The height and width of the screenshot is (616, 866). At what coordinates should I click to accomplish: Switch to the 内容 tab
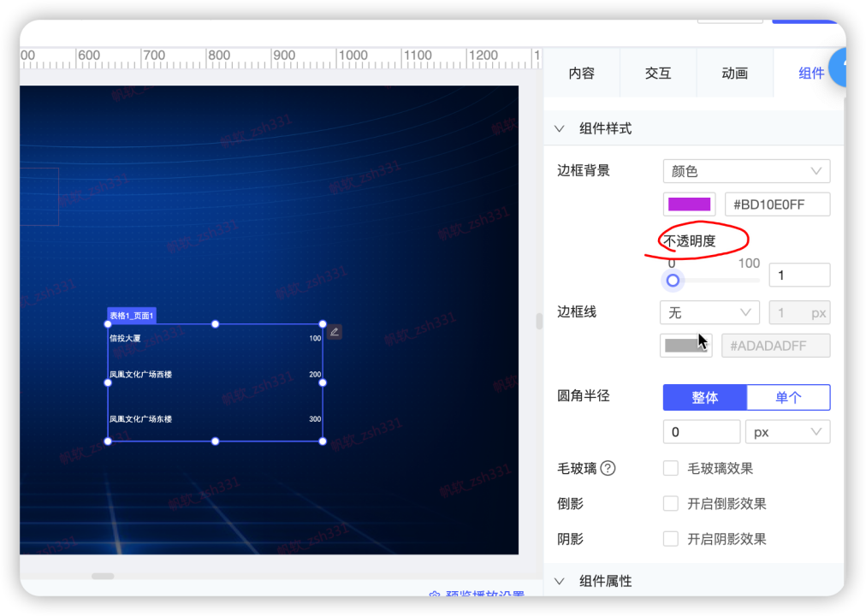582,73
